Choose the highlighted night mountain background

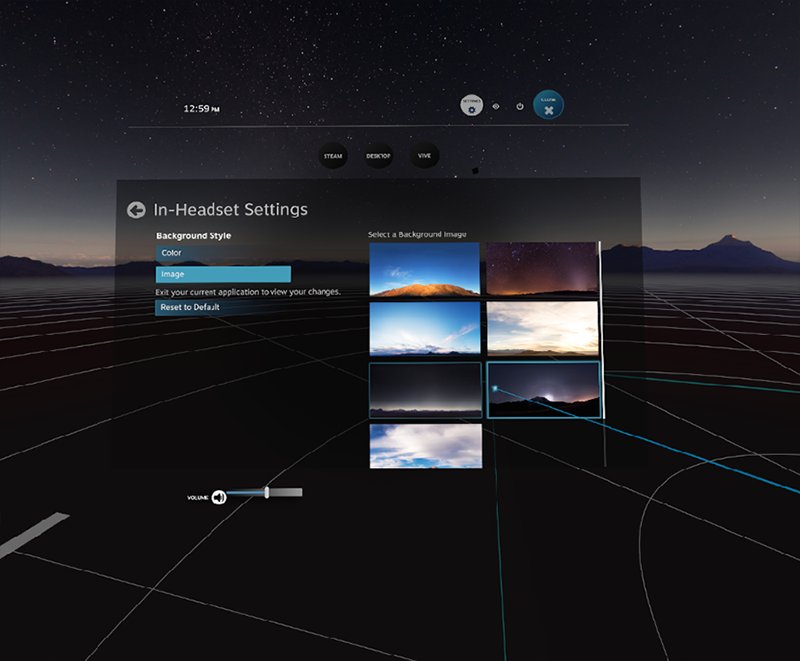[x=543, y=390]
